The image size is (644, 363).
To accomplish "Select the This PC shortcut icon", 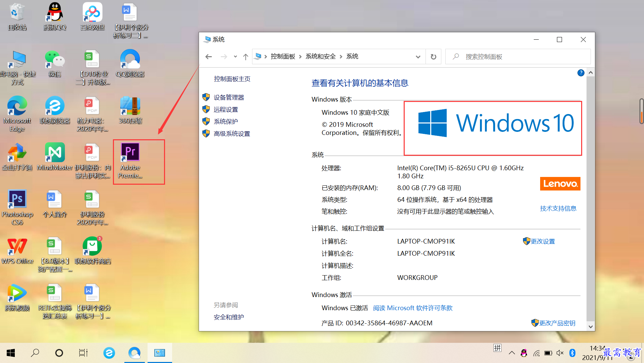I will pos(17,68).
